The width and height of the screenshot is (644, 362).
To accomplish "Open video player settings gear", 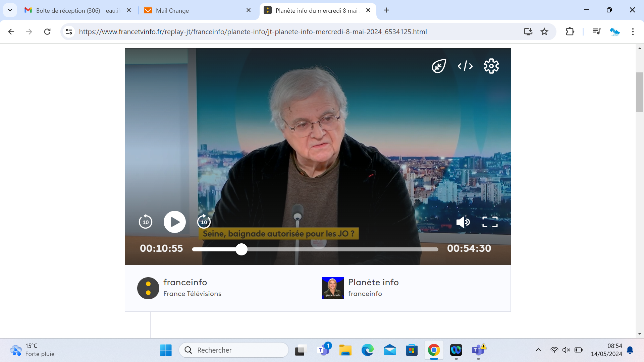I will [491, 66].
